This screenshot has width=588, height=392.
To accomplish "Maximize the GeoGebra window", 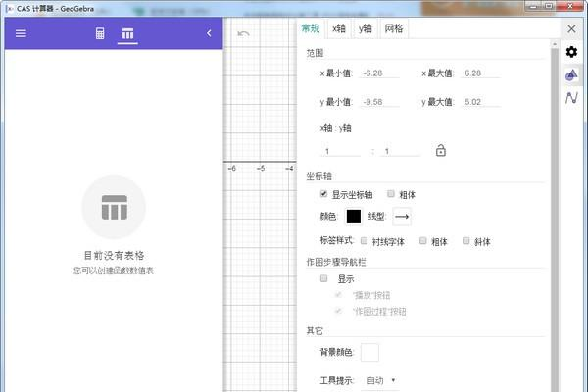I will pos(549,6).
